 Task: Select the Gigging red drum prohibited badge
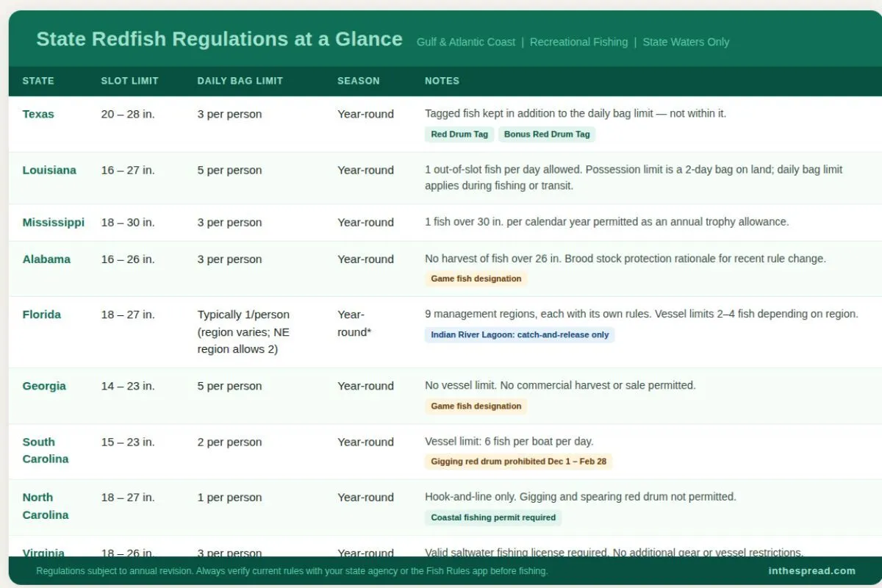pyautogui.click(x=519, y=462)
